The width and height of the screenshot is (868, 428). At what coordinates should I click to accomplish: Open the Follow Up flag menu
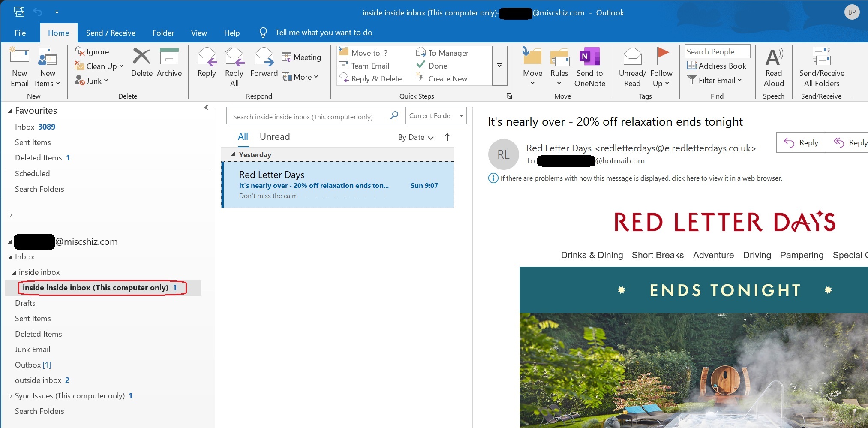pos(661,67)
